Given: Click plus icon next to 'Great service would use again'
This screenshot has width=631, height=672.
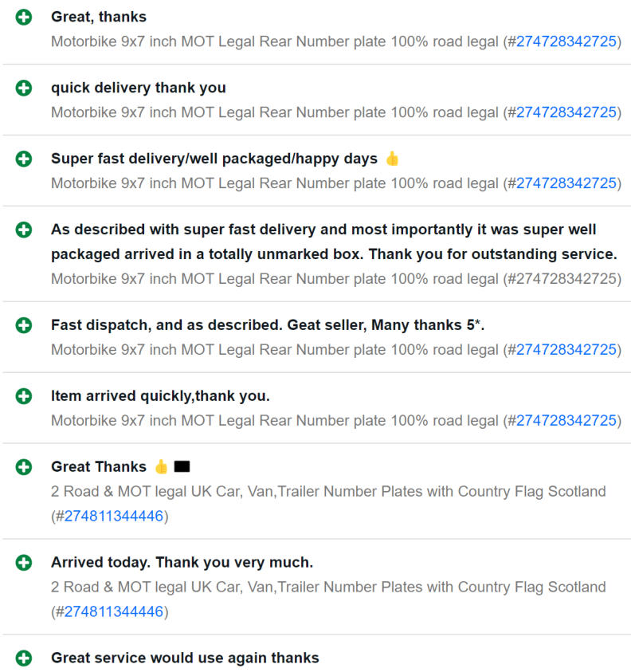Looking at the screenshot, I should point(24,658).
